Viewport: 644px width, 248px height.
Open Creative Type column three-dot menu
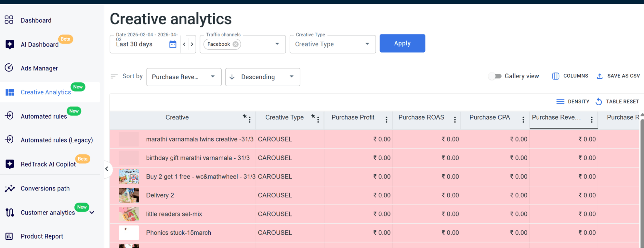[318, 120]
